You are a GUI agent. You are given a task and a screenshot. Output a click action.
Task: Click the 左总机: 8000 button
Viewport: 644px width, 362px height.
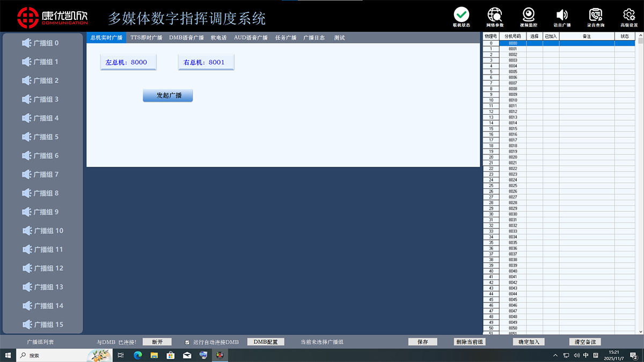pos(128,62)
